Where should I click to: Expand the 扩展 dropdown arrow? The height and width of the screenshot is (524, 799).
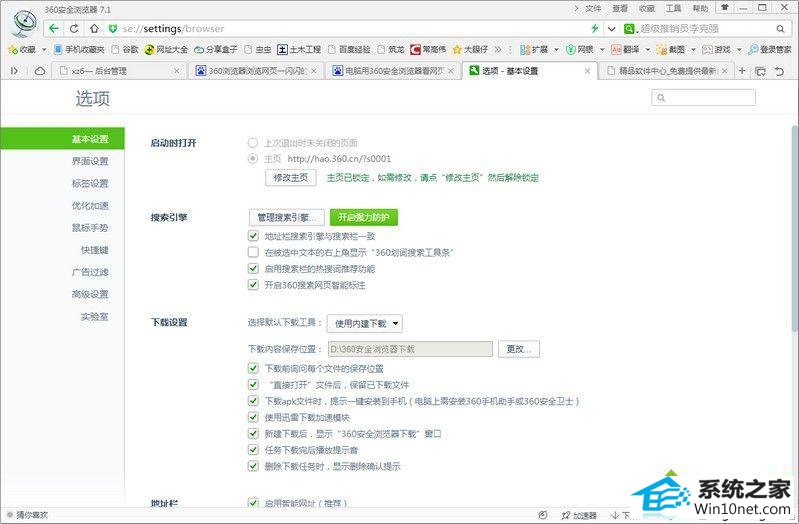coord(556,49)
